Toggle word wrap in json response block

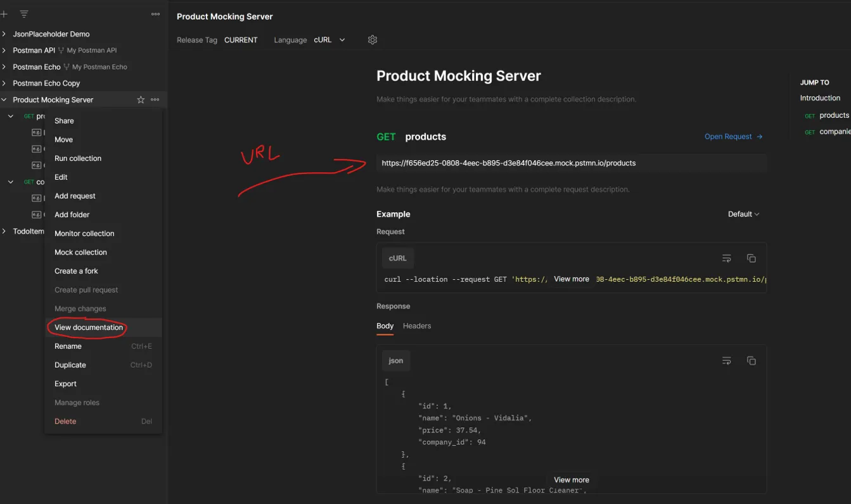[727, 361]
